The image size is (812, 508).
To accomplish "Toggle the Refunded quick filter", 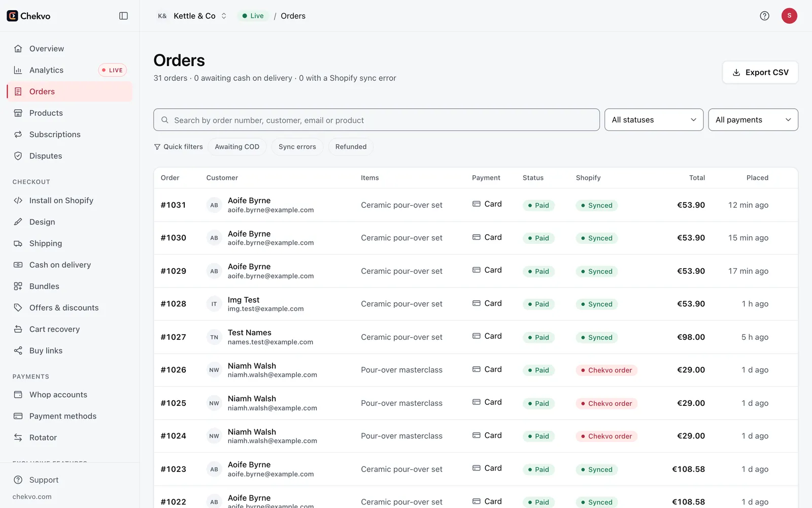I will [351, 147].
